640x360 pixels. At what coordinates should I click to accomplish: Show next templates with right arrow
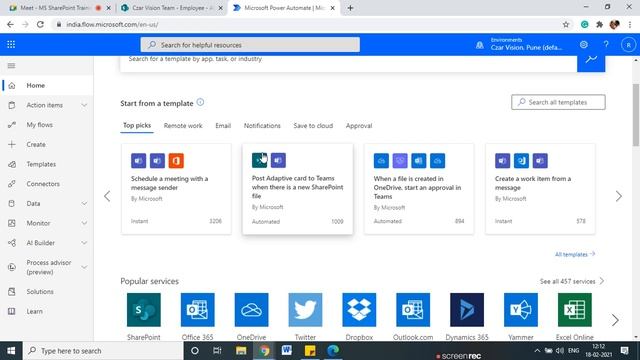coord(619,196)
